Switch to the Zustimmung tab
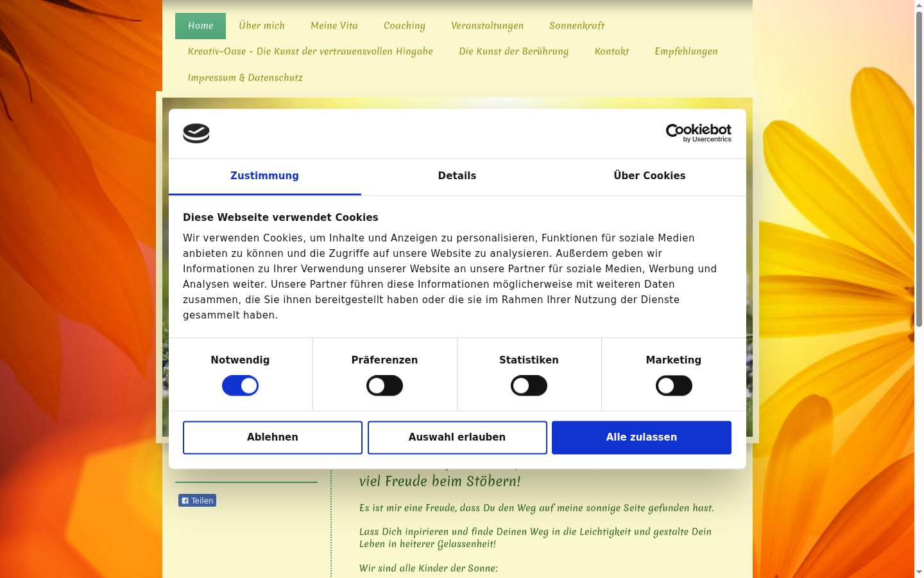Screen dimensions: 924x578 coord(264,176)
